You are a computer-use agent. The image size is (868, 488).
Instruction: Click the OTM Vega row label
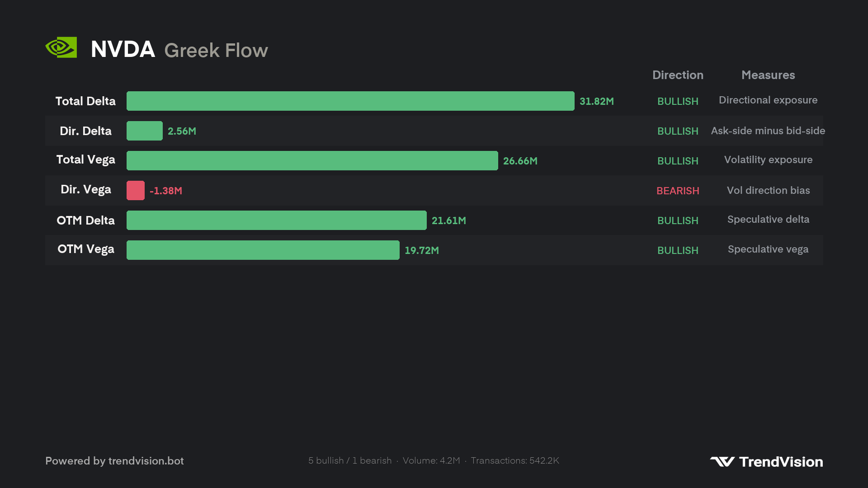(x=86, y=249)
